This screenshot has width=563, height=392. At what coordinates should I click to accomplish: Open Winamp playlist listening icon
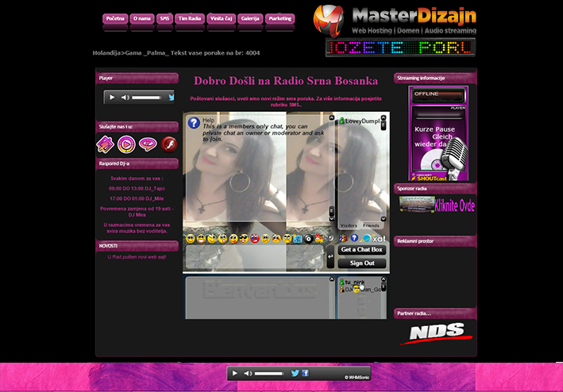(x=105, y=144)
